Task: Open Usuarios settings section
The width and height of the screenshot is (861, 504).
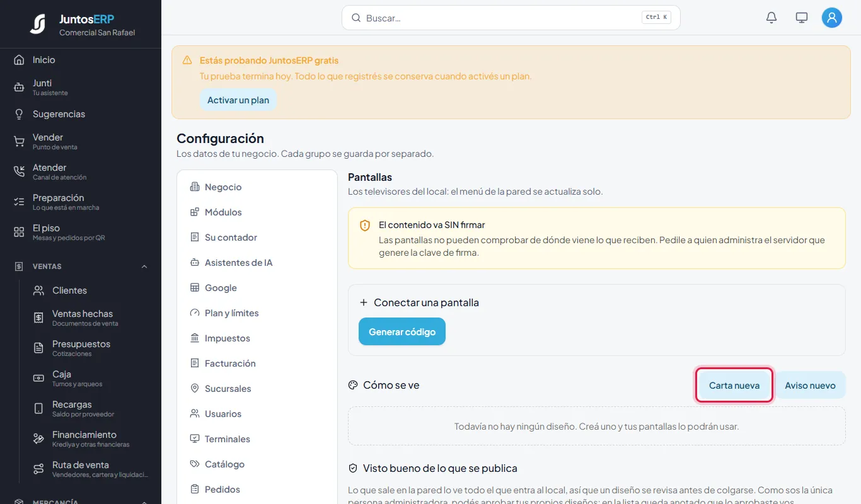Action: pos(257,414)
